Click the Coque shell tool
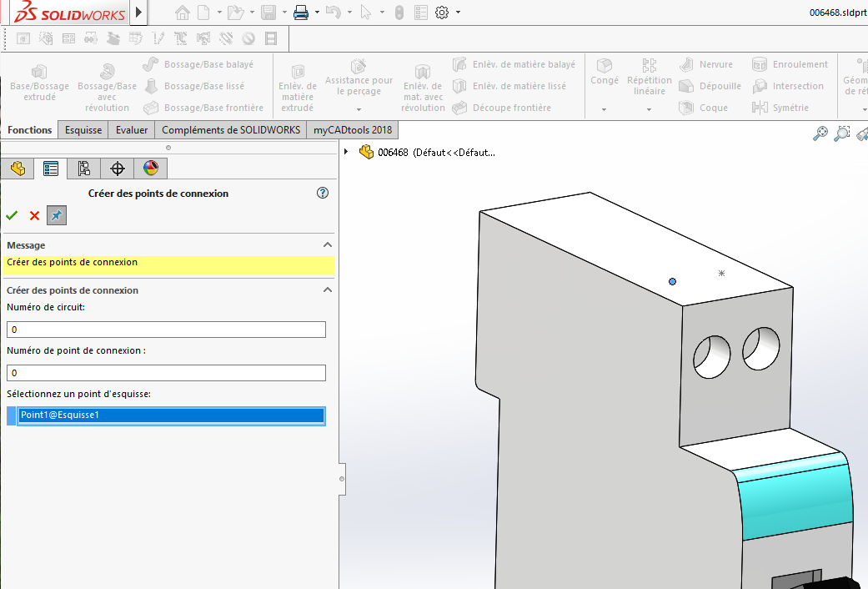Viewport: 868px width, 589px height. pyautogui.click(x=703, y=108)
